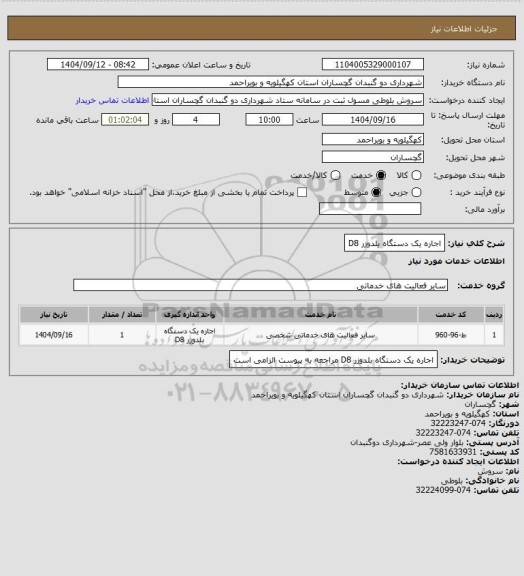Choose the جزیی purchase process option
The image size is (524, 576).
pos(416,192)
